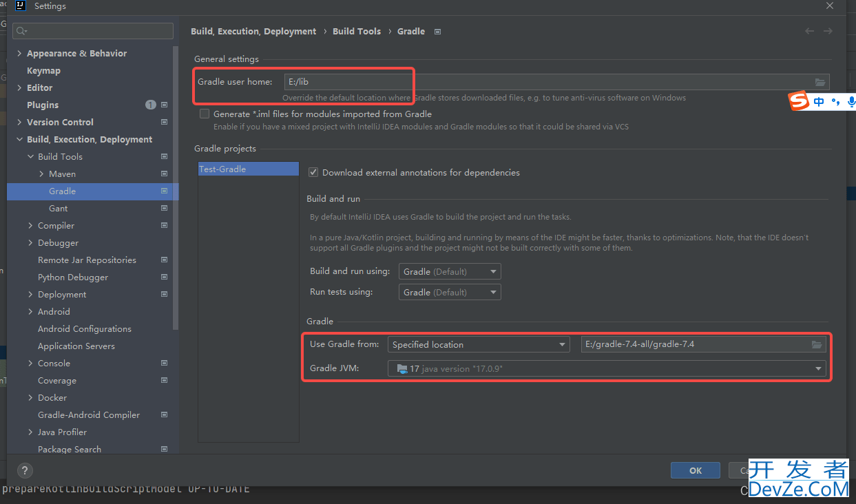Click the project settings icon beside Plugins
Viewport: 856px width, 504px height.
tap(164, 105)
